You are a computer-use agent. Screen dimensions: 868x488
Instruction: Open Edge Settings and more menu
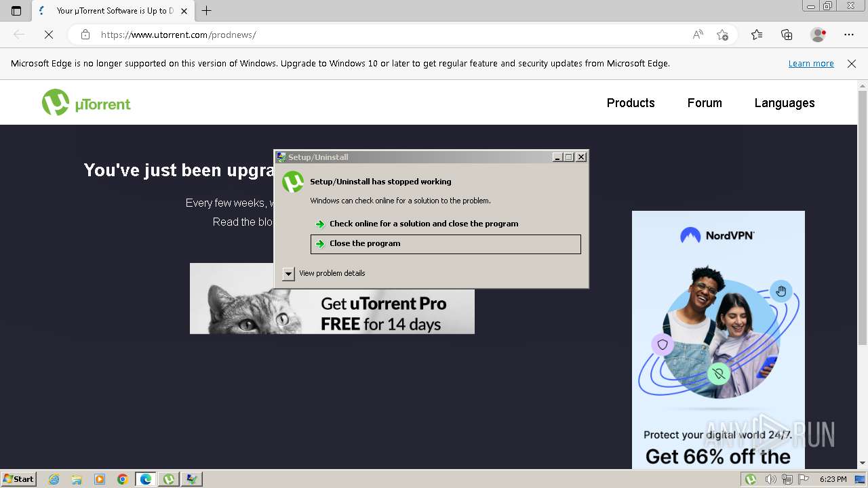(x=849, y=35)
